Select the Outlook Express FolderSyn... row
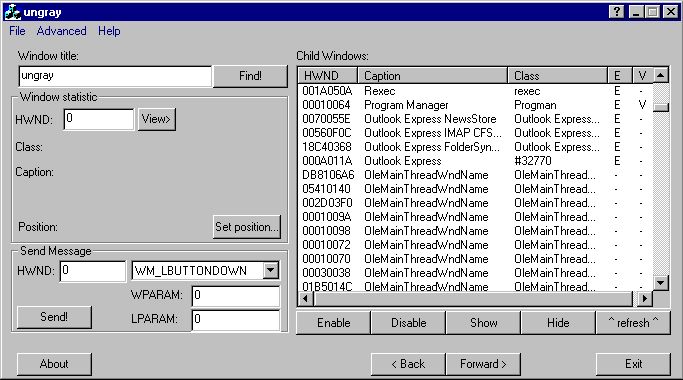 476,147
